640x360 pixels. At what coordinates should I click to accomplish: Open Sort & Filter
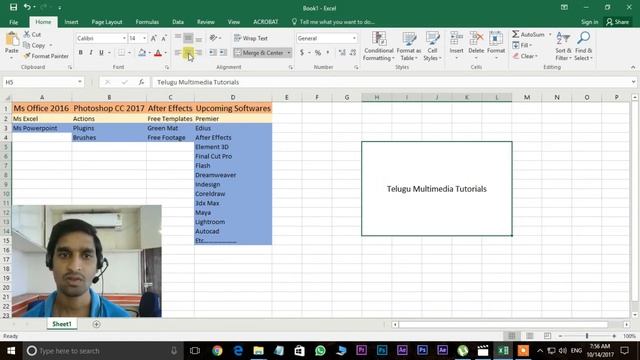pyautogui.click(x=563, y=46)
